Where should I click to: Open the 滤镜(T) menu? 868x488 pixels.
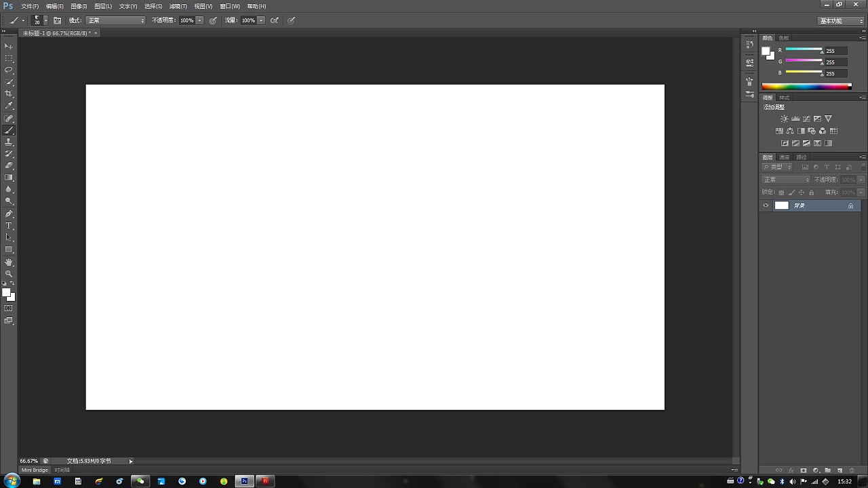pos(178,6)
